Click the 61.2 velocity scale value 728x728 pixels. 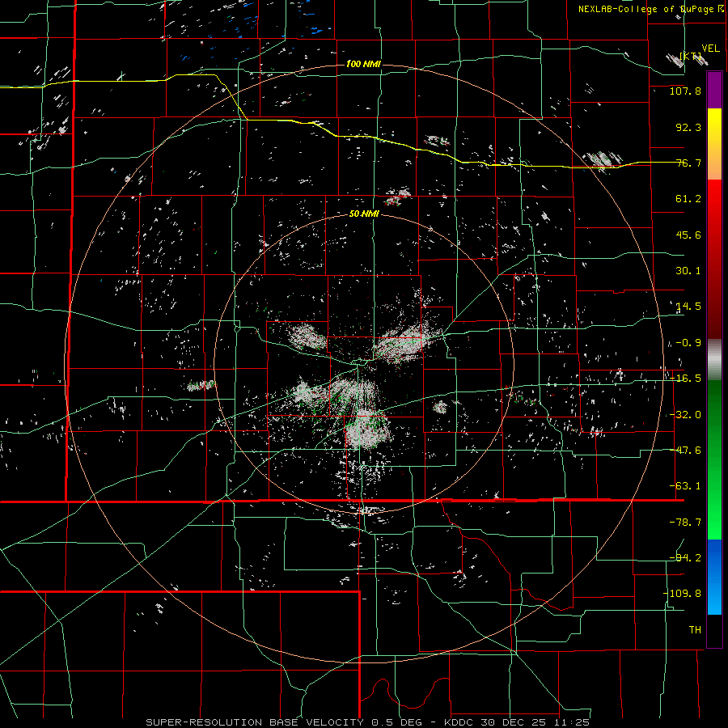click(688, 199)
